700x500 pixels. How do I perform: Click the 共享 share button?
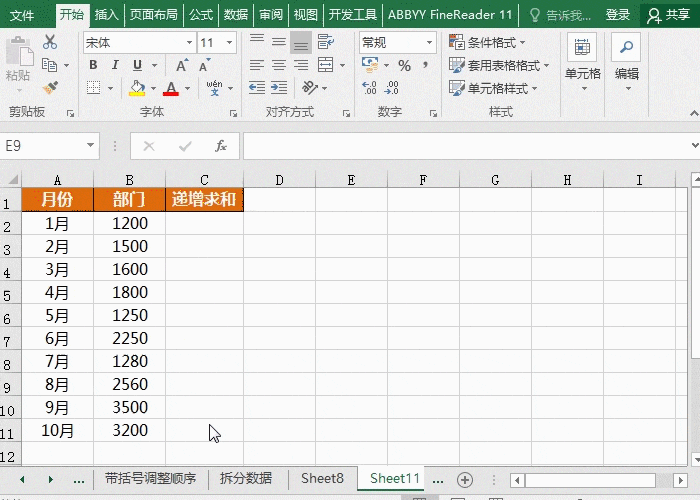(670, 15)
